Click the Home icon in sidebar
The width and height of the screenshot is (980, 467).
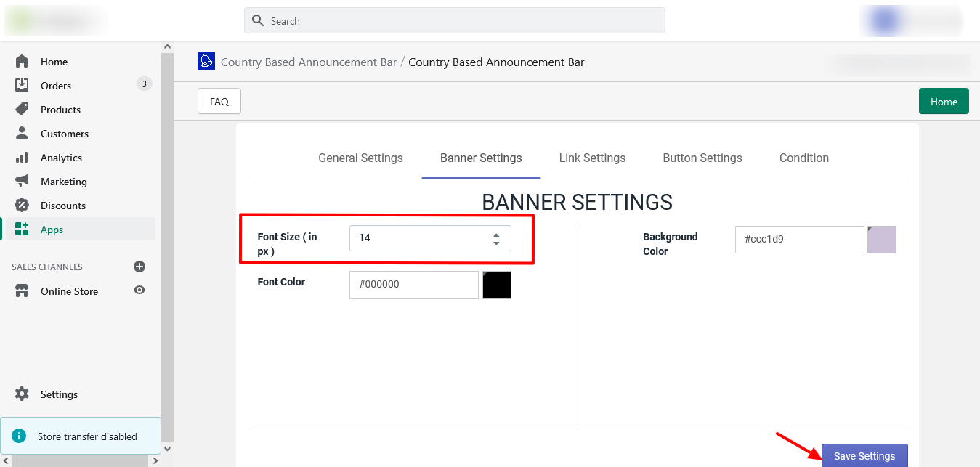(22, 62)
